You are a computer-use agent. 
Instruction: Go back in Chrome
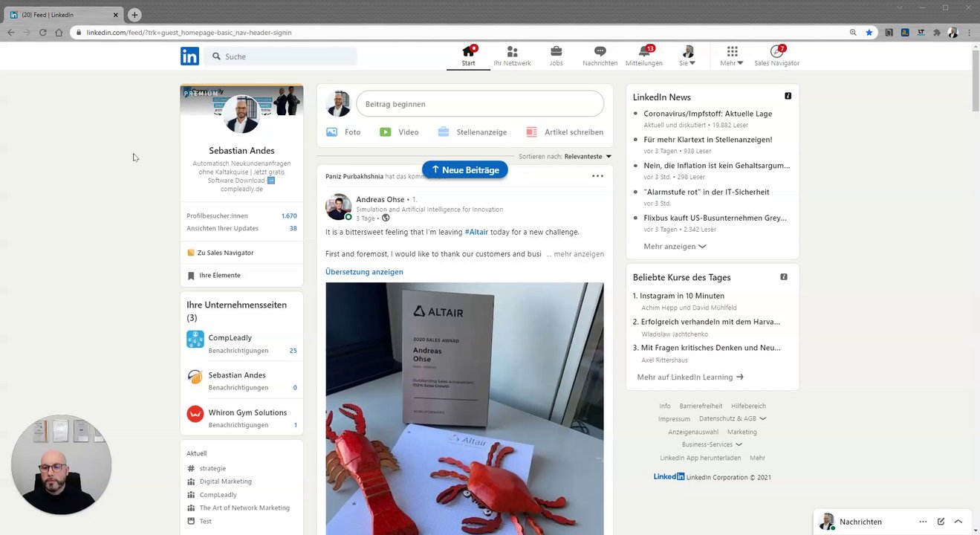(x=10, y=33)
